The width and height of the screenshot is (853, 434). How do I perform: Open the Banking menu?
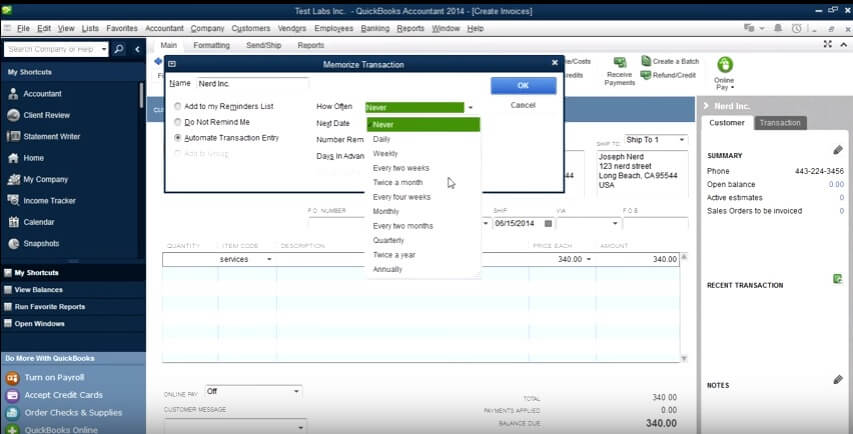point(375,28)
